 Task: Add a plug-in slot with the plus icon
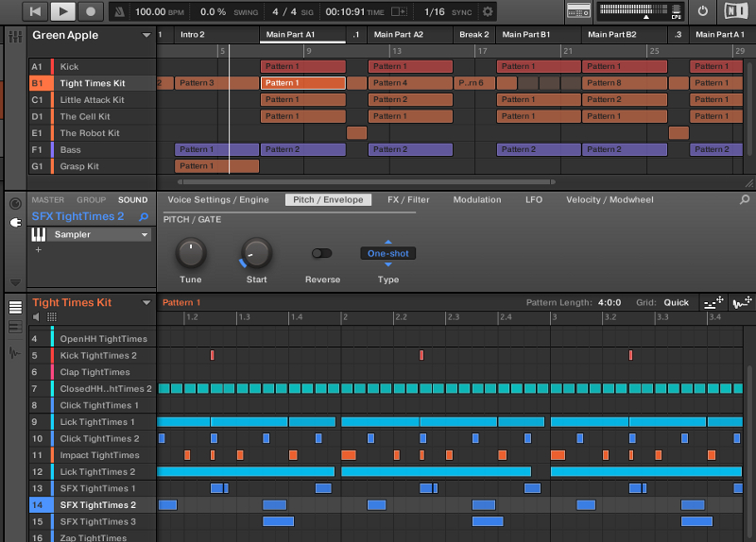(x=39, y=250)
